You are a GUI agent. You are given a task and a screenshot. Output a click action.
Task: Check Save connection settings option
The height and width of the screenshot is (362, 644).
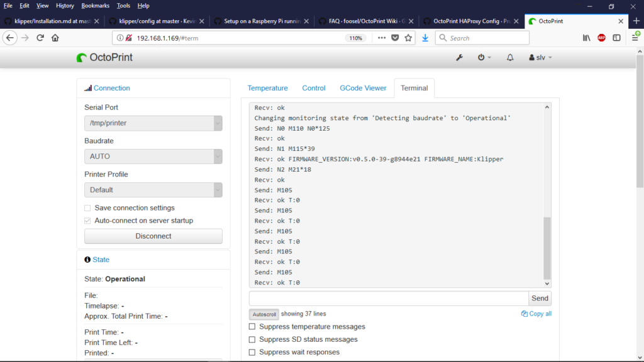[x=88, y=208]
